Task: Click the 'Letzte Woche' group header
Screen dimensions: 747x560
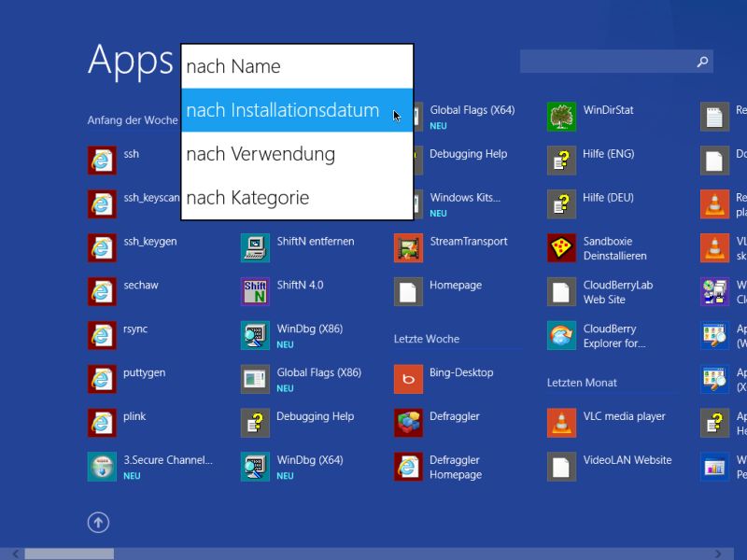Action: tap(427, 339)
